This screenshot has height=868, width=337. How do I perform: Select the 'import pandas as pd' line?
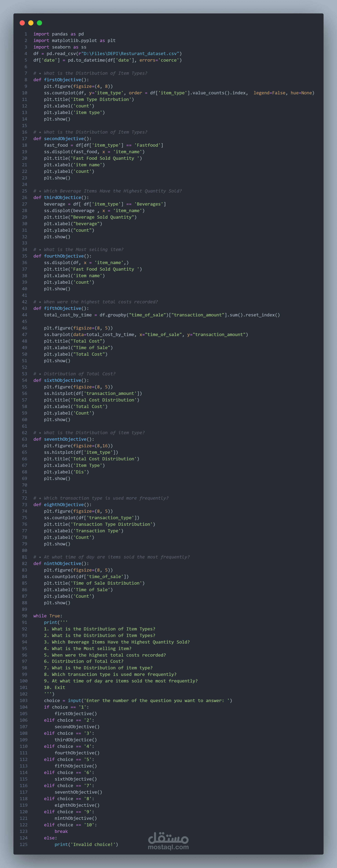pyautogui.click(x=58, y=34)
